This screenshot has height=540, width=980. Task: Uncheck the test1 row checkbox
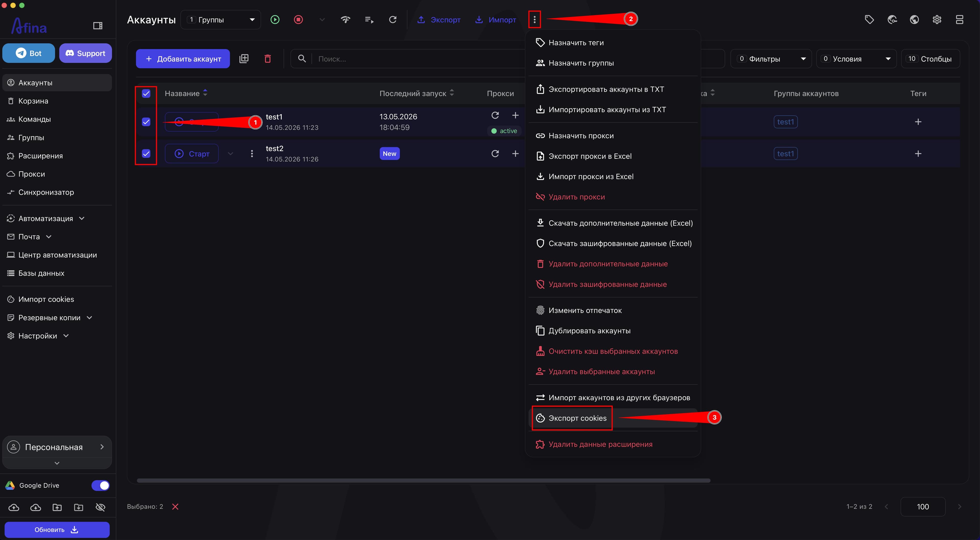146,122
